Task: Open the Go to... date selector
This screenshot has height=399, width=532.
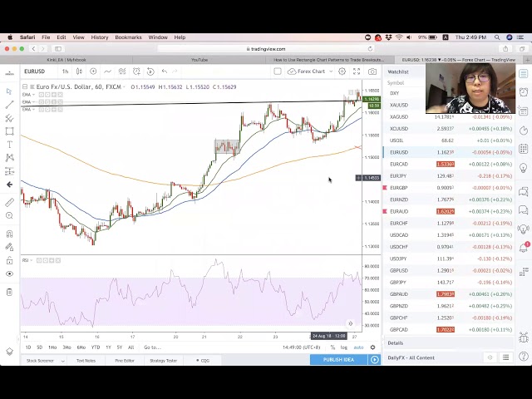Action: point(151,347)
